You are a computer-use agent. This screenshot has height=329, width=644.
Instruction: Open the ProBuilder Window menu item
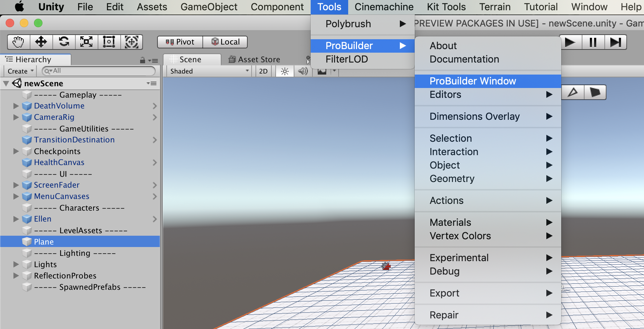[x=488, y=81]
